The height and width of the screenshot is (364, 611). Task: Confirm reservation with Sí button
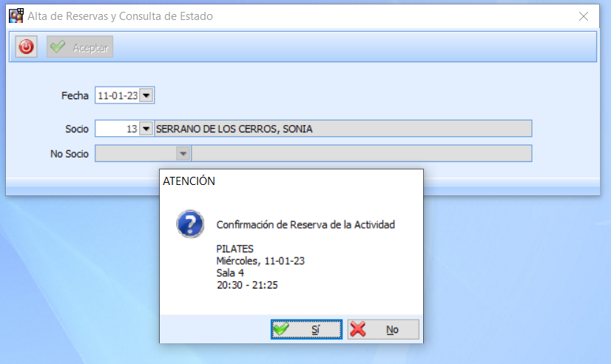pyautogui.click(x=307, y=329)
